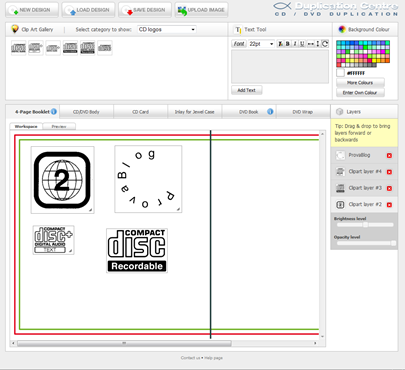Viewport: 405px width, 370px height.
Task: Switch to the CD/DVD Body tab
Action: pyautogui.click(x=86, y=112)
